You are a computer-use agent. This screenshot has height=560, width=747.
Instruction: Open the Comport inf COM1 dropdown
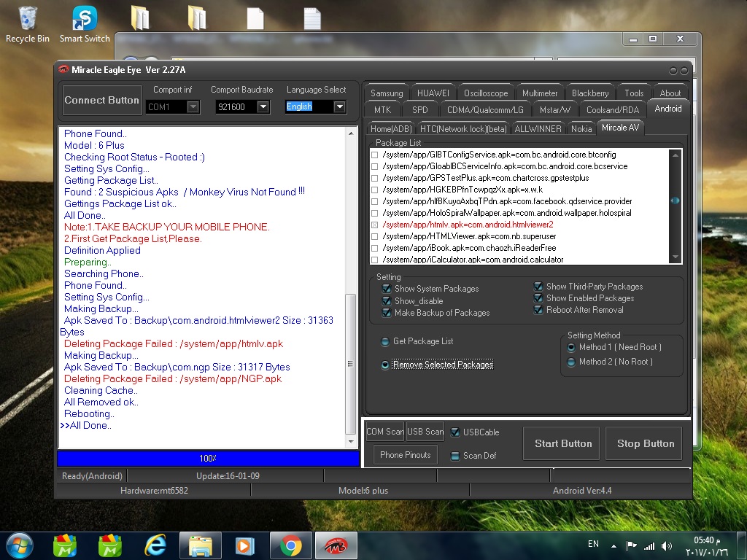(x=193, y=106)
